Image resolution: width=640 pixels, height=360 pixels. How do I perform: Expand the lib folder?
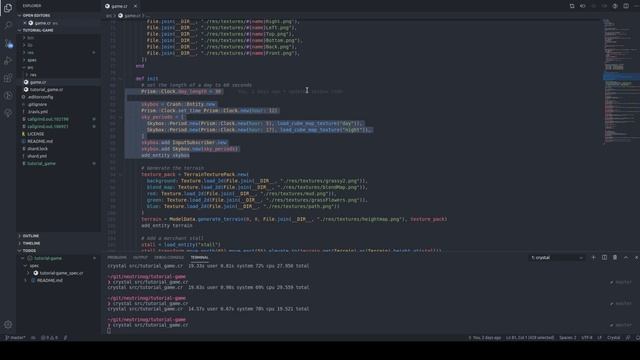(x=30, y=45)
